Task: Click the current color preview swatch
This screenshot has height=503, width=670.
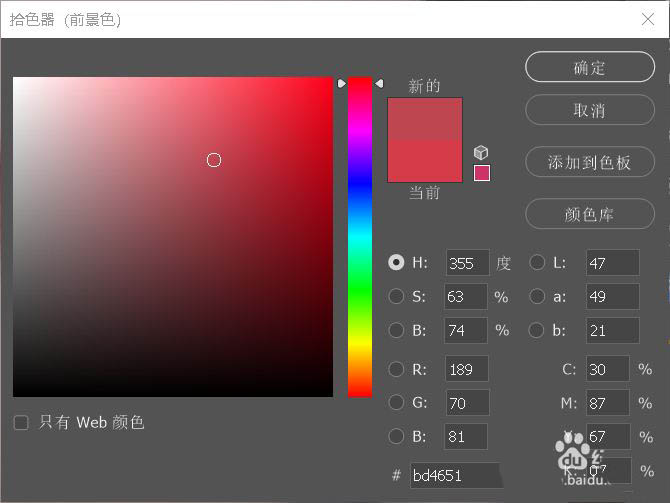Action: 425,161
